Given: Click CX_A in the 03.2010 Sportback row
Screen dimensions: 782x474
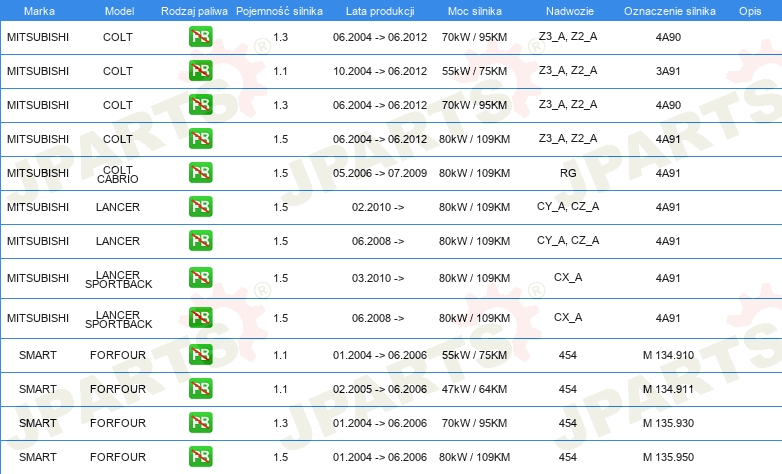Looking at the screenshot, I should pos(568,277).
